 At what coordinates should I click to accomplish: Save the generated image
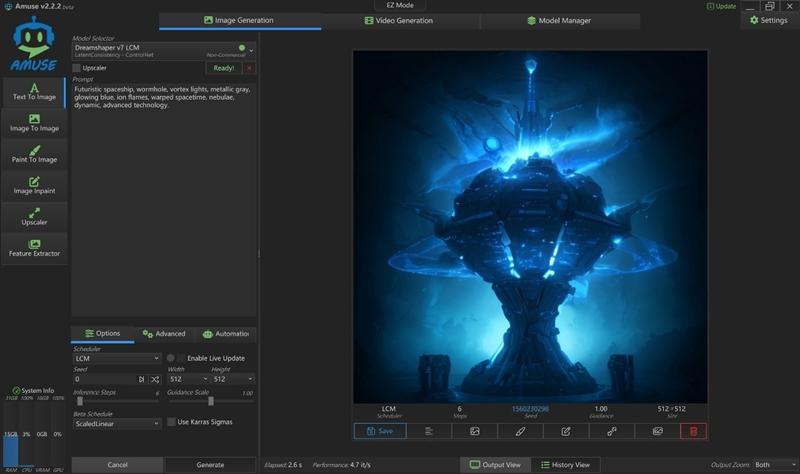[x=379, y=431]
